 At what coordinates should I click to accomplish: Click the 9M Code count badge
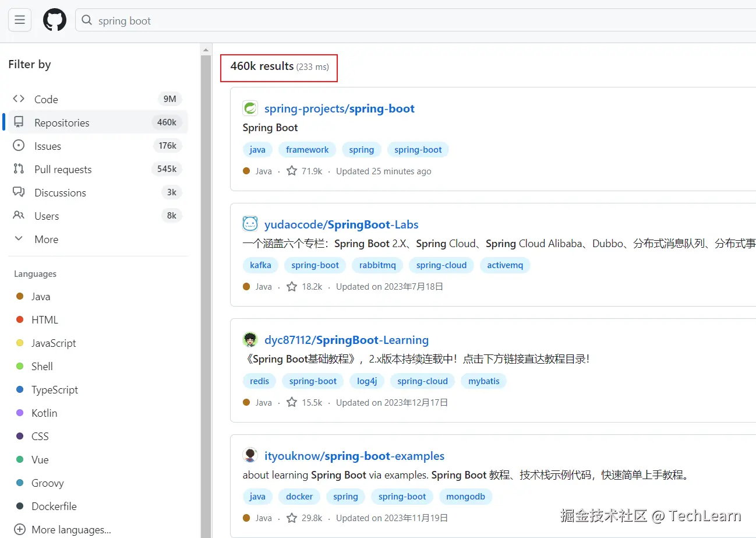169,99
